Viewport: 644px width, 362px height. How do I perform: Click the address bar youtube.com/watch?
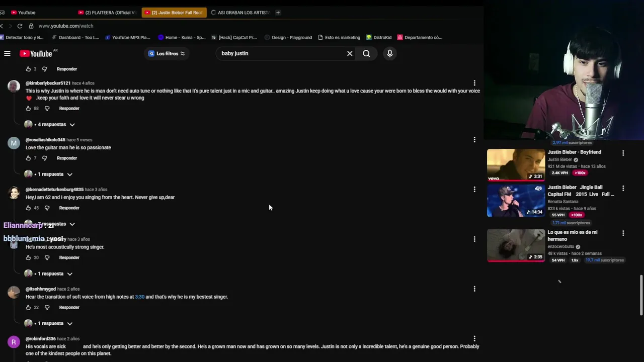65,26
